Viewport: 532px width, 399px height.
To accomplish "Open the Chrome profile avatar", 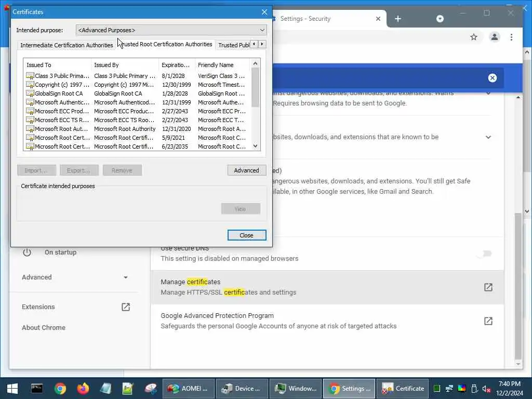I will [x=495, y=37].
